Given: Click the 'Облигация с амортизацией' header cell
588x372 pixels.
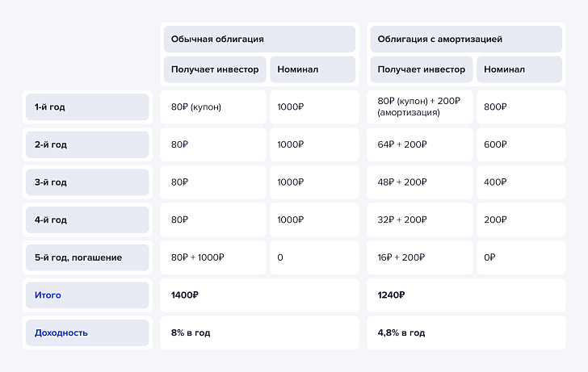Looking at the screenshot, I should [x=466, y=39].
